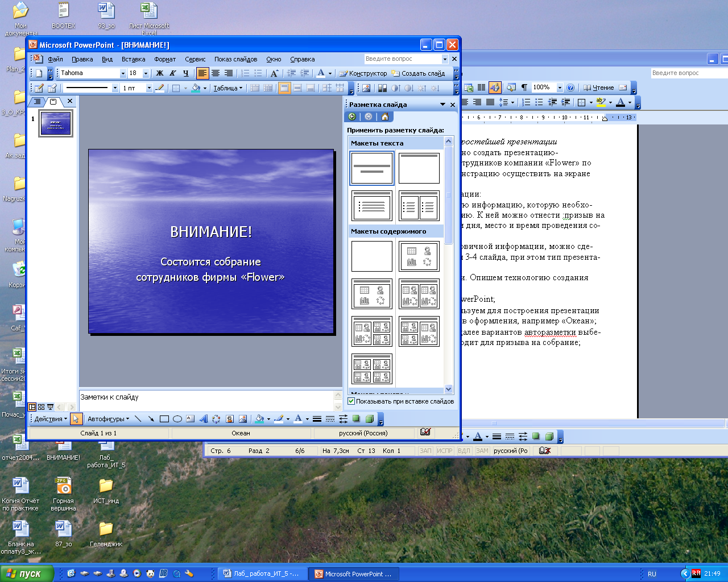Viewport: 728px width, 582px height.
Task: Click the home icon in task pane
Action: coord(385,117)
